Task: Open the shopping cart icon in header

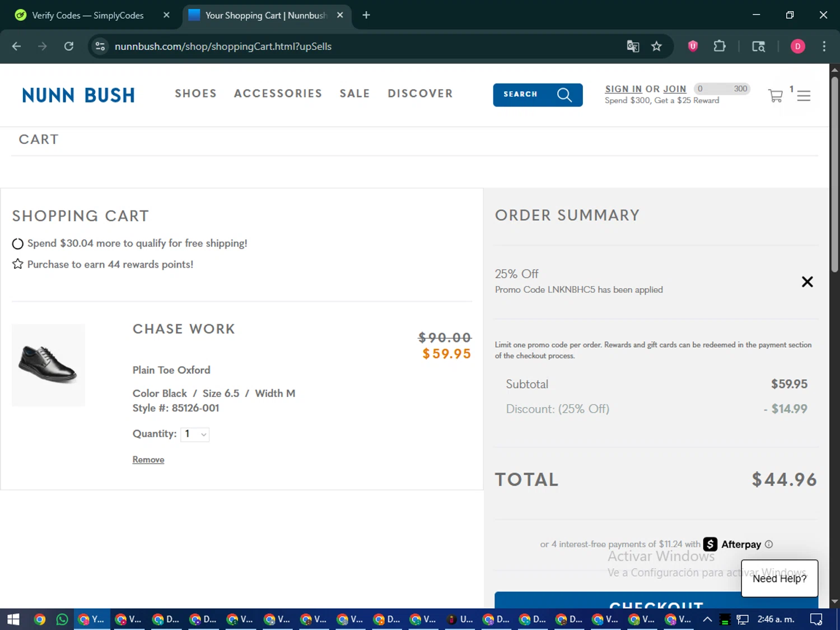Action: [x=776, y=96]
